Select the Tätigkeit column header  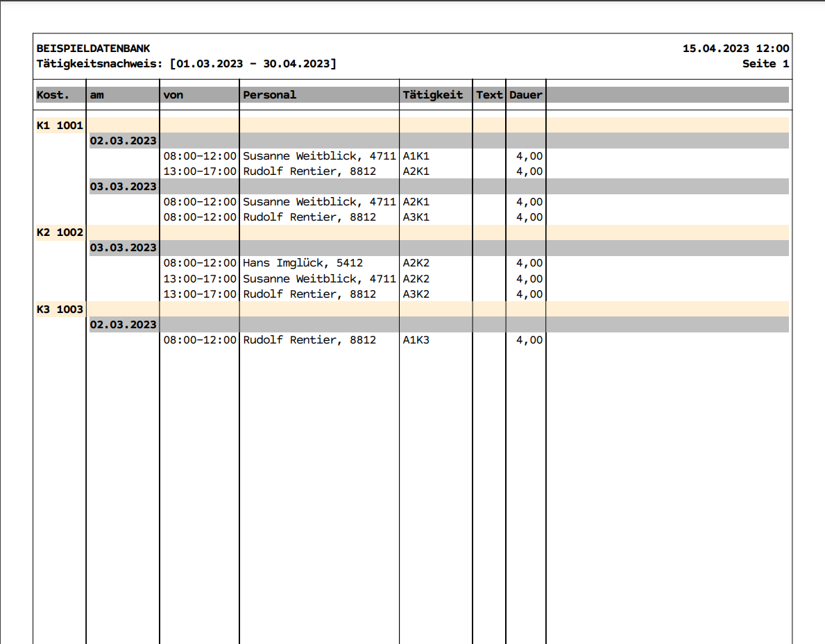click(433, 95)
